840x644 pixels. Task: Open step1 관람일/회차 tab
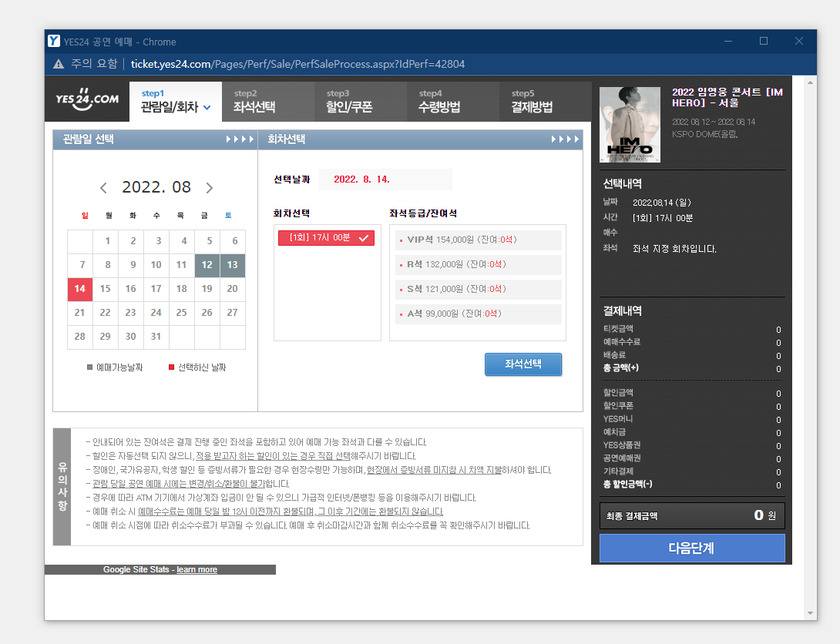(176, 102)
